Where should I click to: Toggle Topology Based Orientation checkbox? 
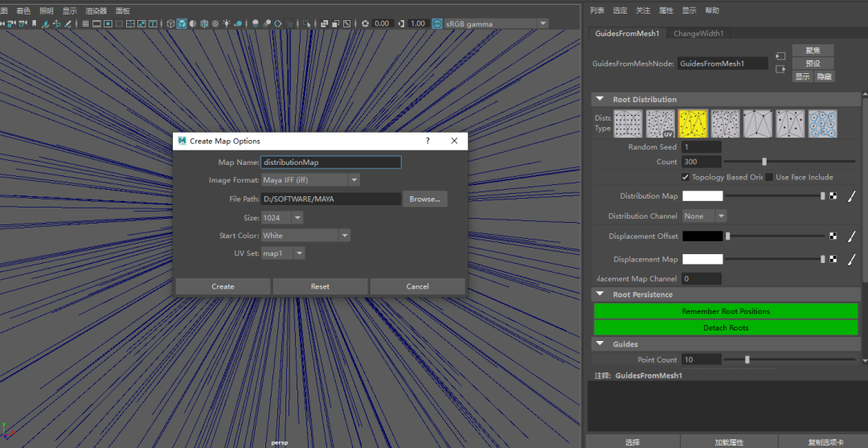(x=686, y=177)
